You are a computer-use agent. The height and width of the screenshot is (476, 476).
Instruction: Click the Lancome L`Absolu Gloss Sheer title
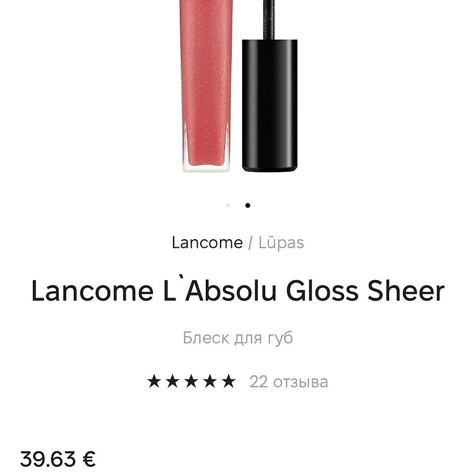[238, 291]
